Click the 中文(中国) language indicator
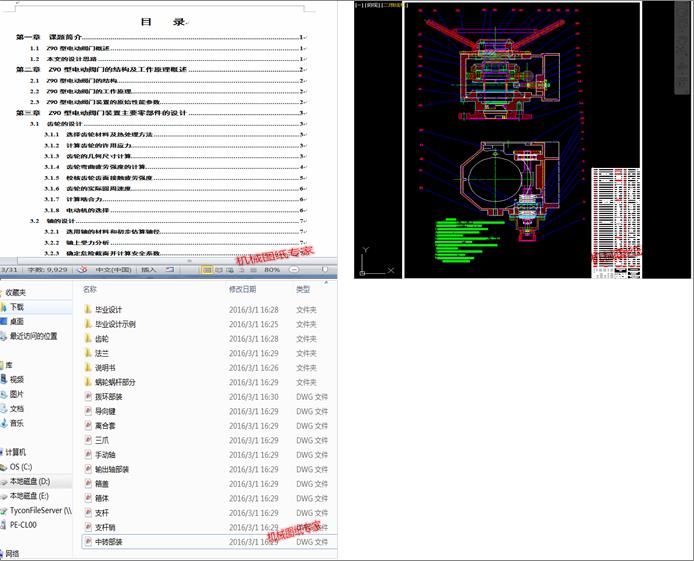Image resolution: width=694 pixels, height=561 pixels. (113, 269)
